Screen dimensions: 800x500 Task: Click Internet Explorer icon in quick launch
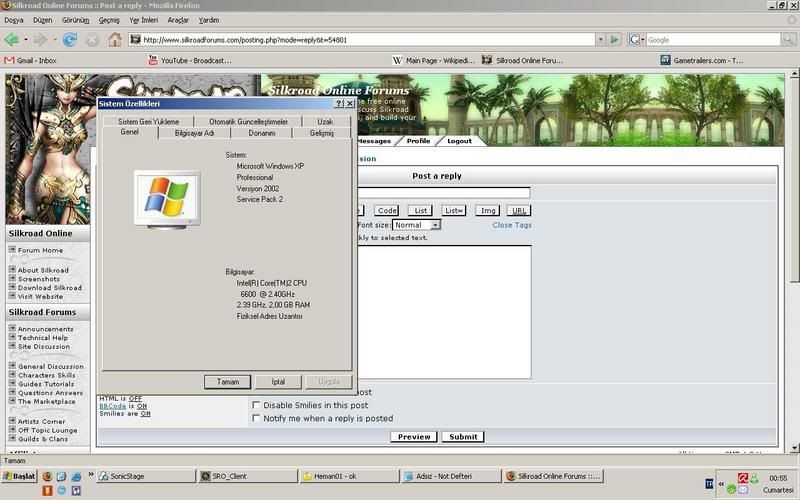(76, 476)
